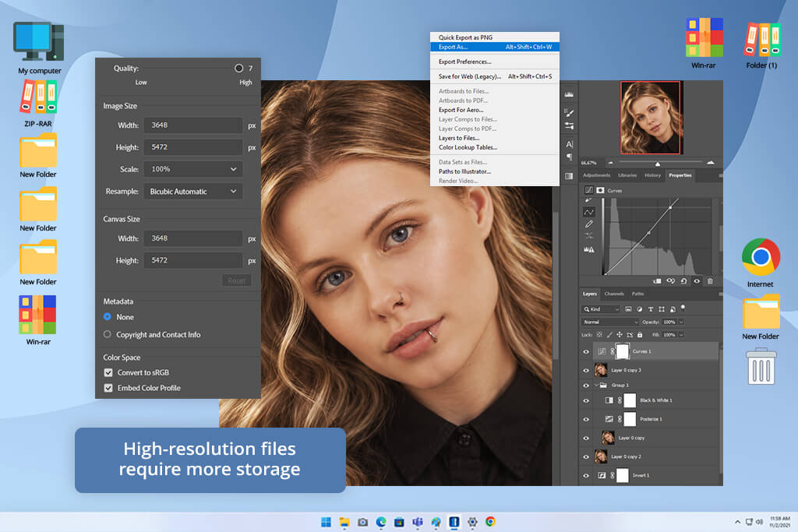This screenshot has width=798, height=532.
Task: Click the Reset button in Canvas Size
Action: 237,280
